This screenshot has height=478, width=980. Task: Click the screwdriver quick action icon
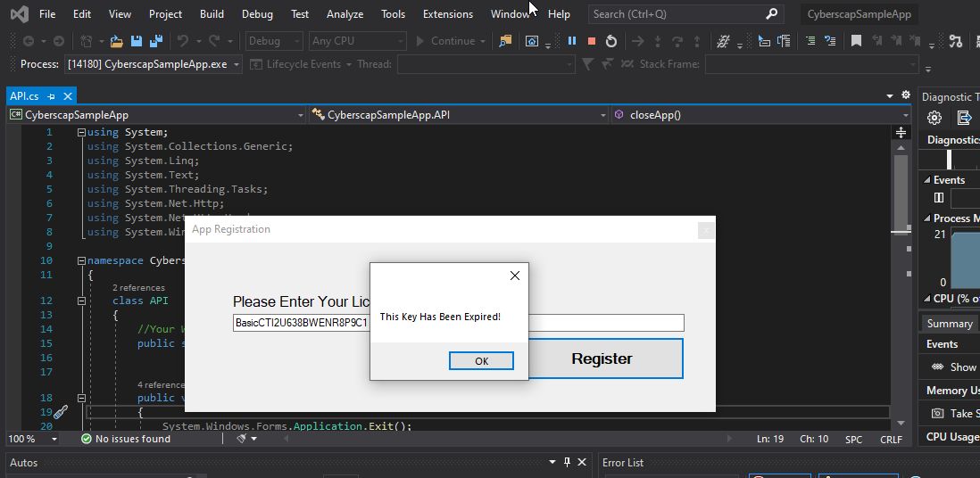pyautogui.click(x=61, y=412)
